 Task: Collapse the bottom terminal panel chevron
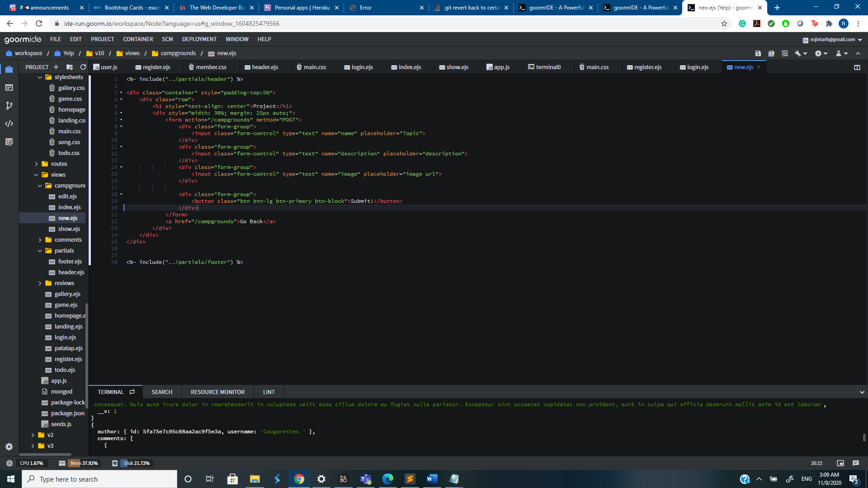click(862, 392)
